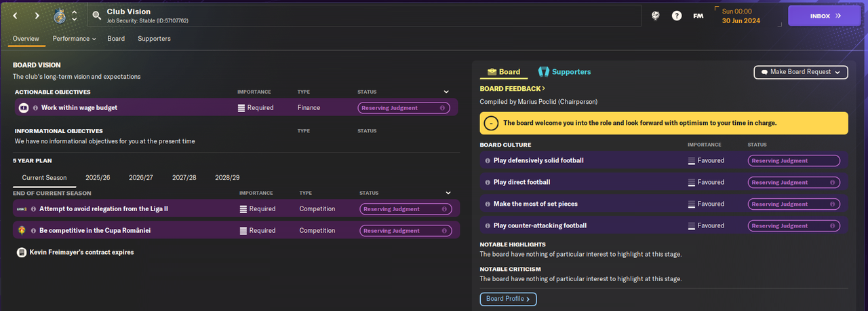Go back using the left navigation arrow
The width and height of the screenshot is (868, 311).
pyautogui.click(x=16, y=16)
